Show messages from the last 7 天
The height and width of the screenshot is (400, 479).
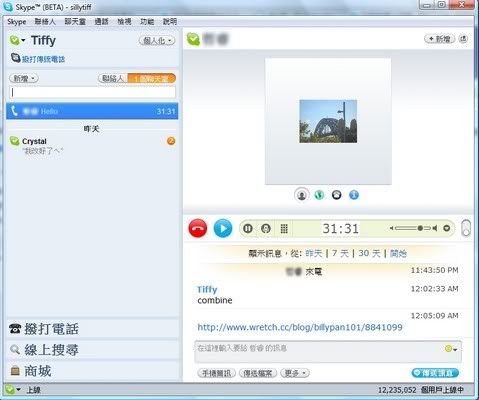click(340, 254)
